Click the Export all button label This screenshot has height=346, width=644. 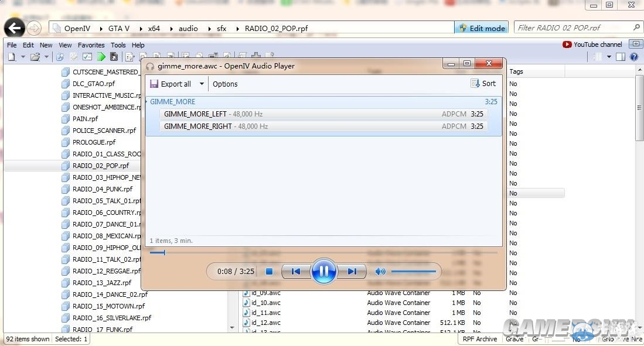pyautogui.click(x=176, y=84)
